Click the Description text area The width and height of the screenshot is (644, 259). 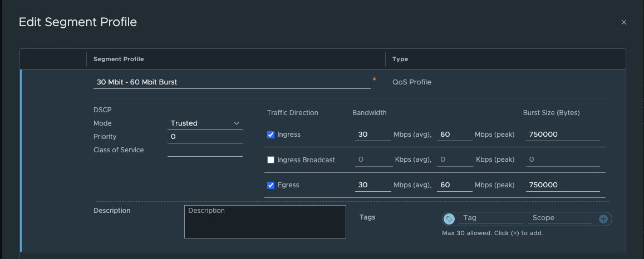(x=265, y=222)
